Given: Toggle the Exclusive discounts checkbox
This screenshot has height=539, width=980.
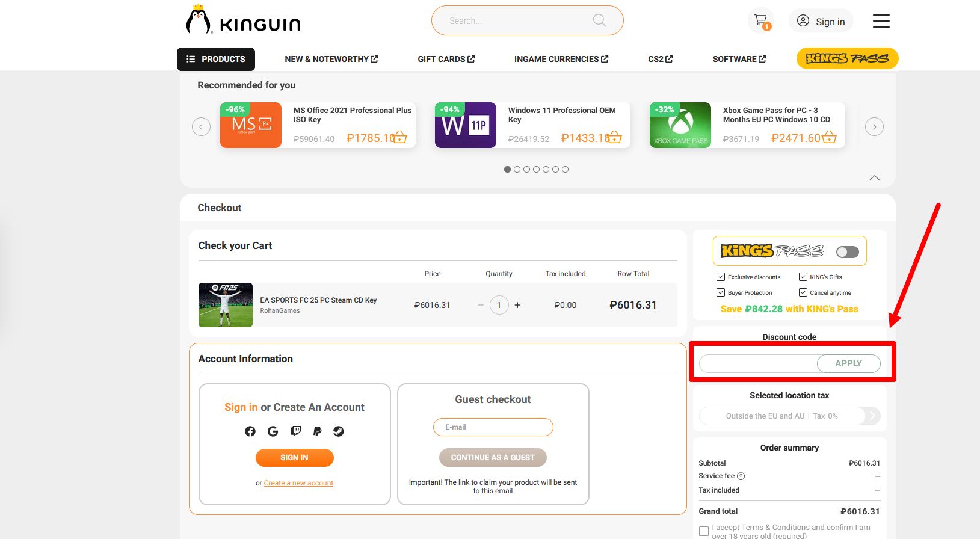Looking at the screenshot, I should 721,277.
